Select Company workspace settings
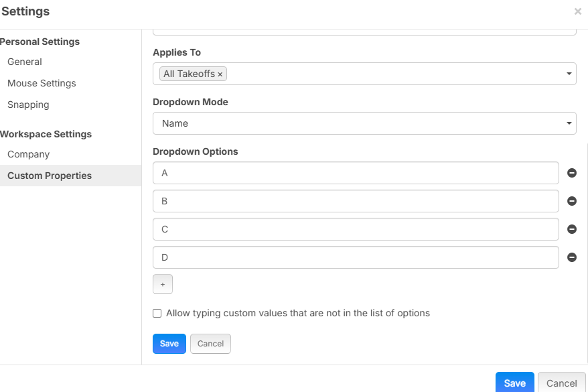Screen dimensions: 588x392 point(29,154)
